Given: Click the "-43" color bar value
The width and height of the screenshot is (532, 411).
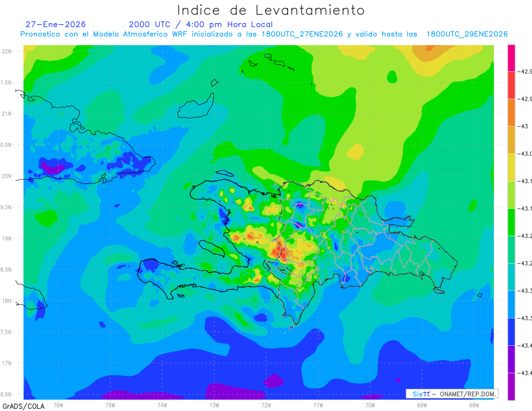Looking at the screenshot, I should pos(524,126).
